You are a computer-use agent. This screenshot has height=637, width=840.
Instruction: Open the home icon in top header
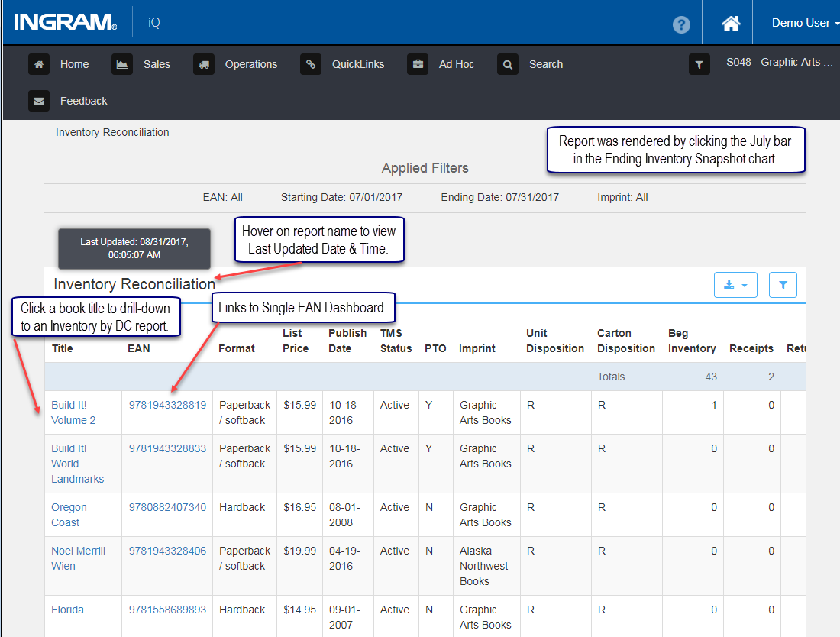(x=730, y=23)
